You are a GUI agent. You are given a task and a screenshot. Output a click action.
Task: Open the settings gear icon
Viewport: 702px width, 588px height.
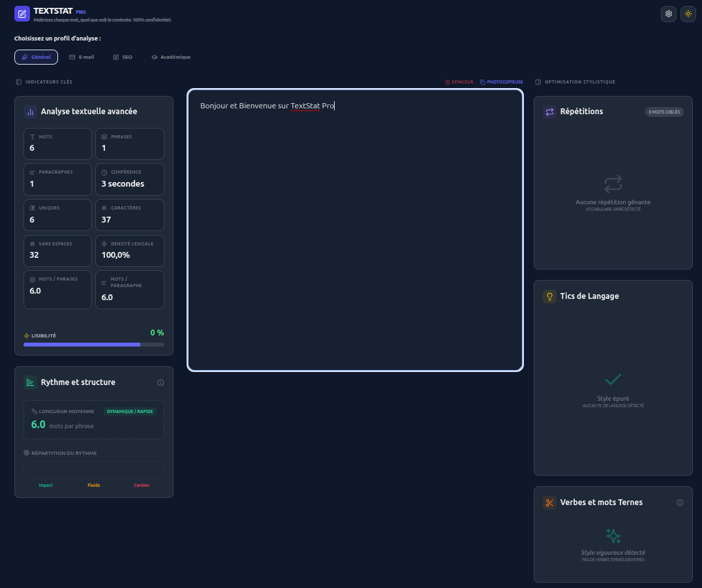click(669, 14)
